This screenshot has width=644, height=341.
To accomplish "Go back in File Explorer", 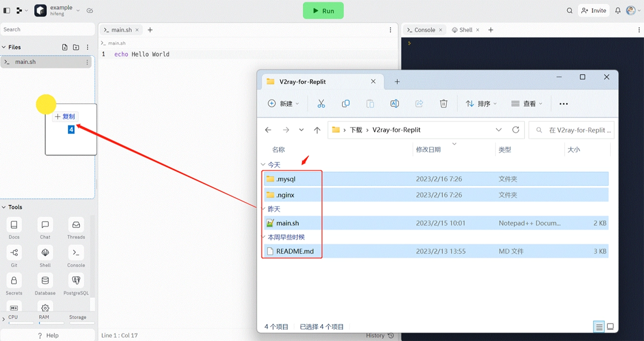I will point(268,130).
